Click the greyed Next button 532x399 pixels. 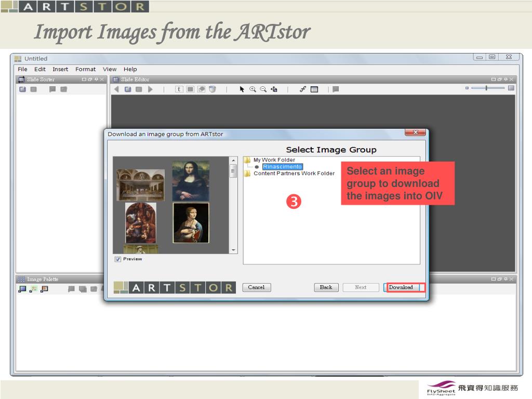pos(361,287)
